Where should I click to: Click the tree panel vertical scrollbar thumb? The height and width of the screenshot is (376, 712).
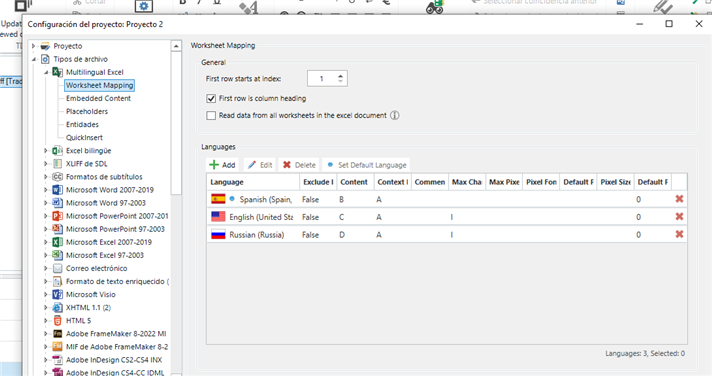tap(176, 123)
